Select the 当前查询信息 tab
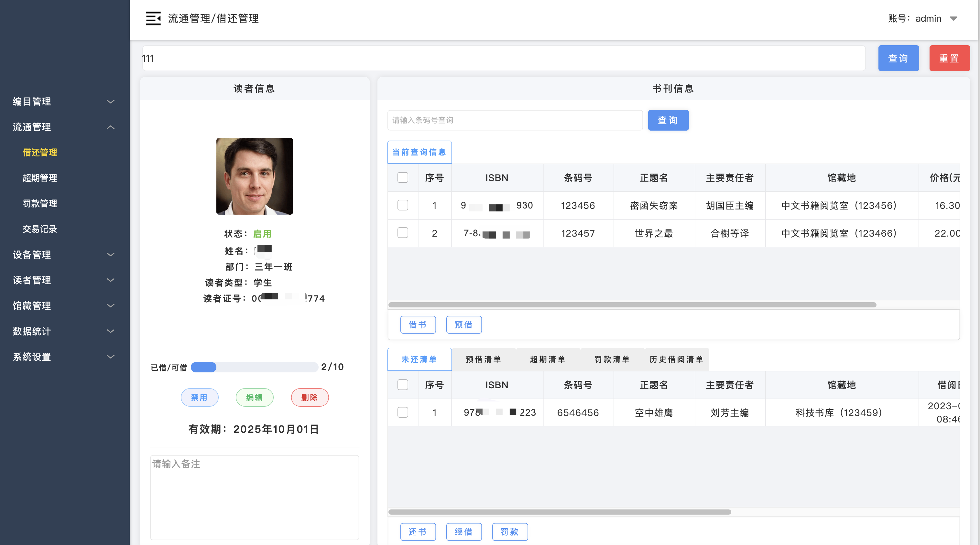Image resolution: width=980 pixels, height=545 pixels. coord(419,152)
